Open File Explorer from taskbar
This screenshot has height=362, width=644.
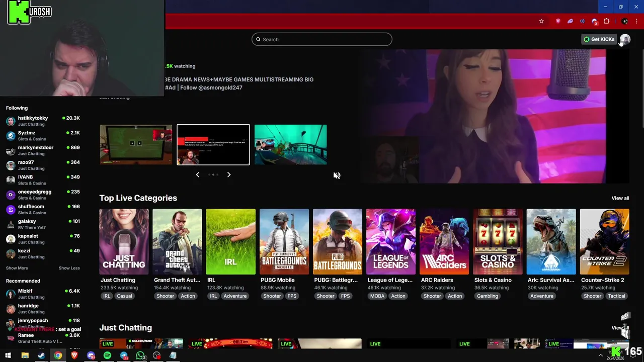tap(25, 355)
